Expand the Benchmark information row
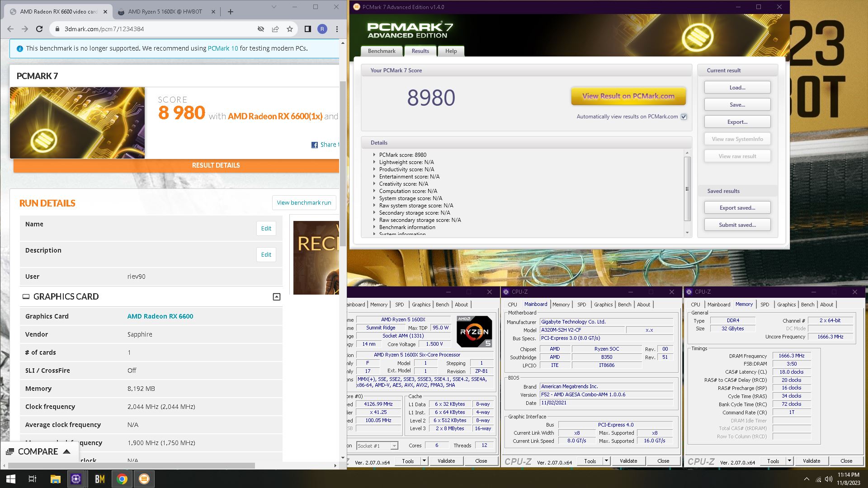Screen dimensions: 868x488 (x=374, y=227)
